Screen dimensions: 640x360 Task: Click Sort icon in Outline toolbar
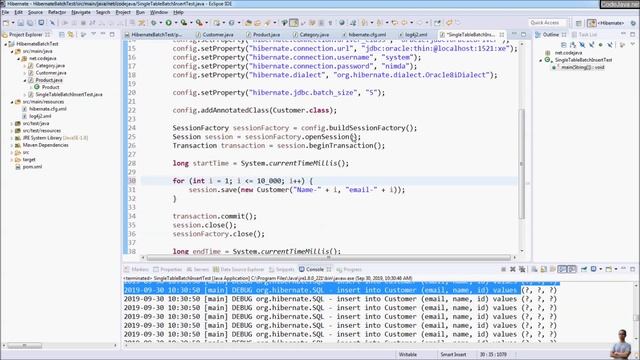click(x=573, y=44)
